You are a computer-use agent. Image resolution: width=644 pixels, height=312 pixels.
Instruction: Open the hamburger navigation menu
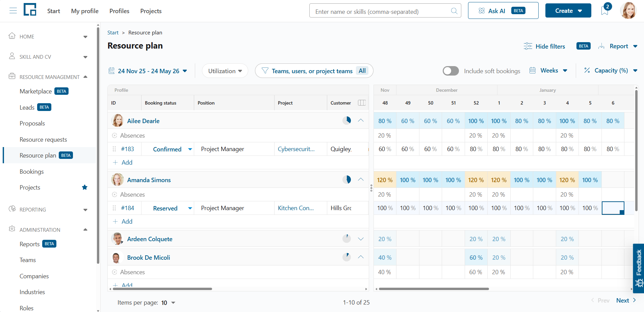(x=13, y=11)
